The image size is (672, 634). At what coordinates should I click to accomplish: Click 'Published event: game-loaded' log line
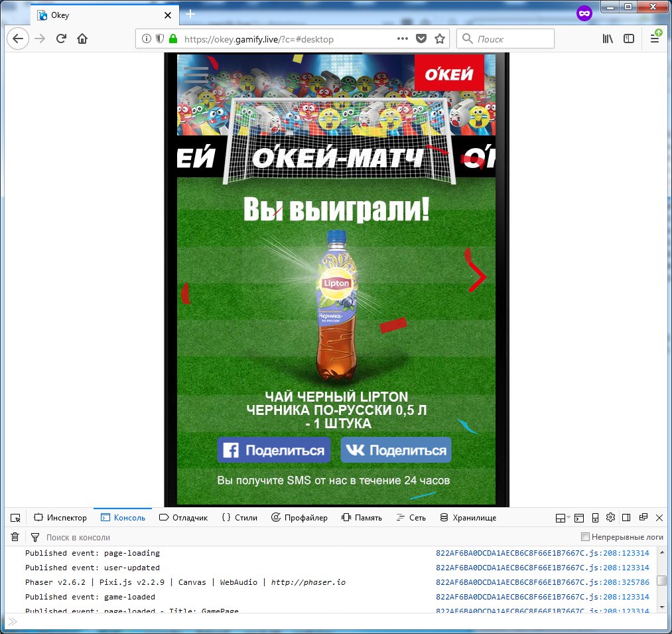(x=90, y=597)
